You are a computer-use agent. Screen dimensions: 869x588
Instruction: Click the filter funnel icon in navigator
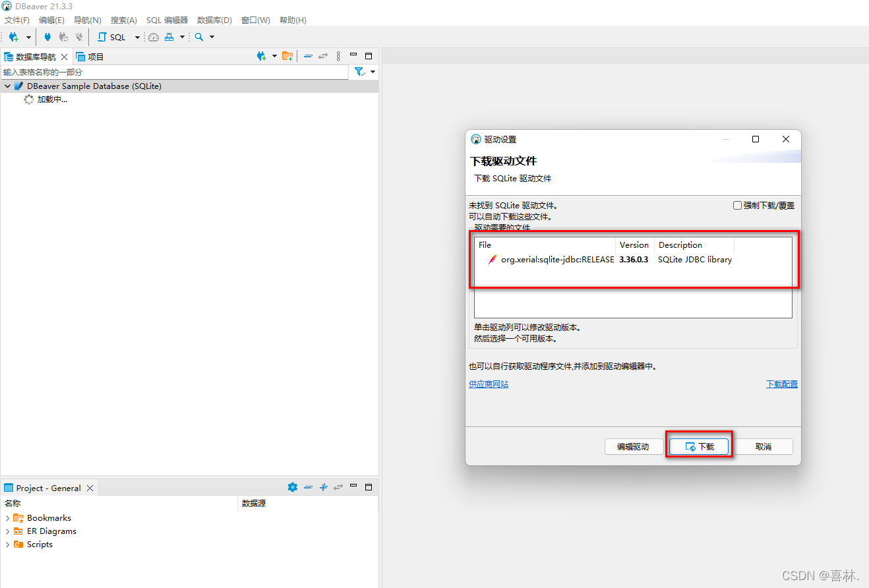[359, 72]
